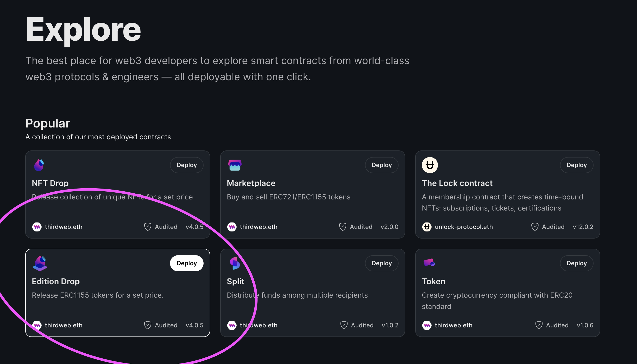
Task: Click Audited shield icon in Split card
Action: point(344,325)
